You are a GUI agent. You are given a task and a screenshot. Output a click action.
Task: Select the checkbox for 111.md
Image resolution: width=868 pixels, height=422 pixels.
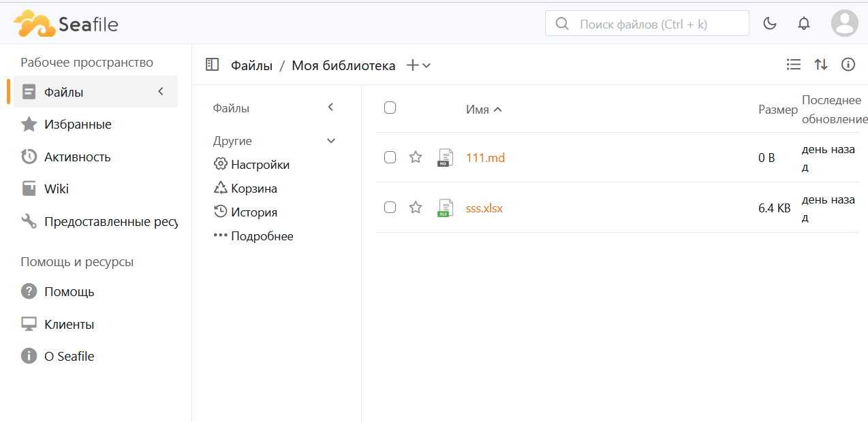click(390, 157)
